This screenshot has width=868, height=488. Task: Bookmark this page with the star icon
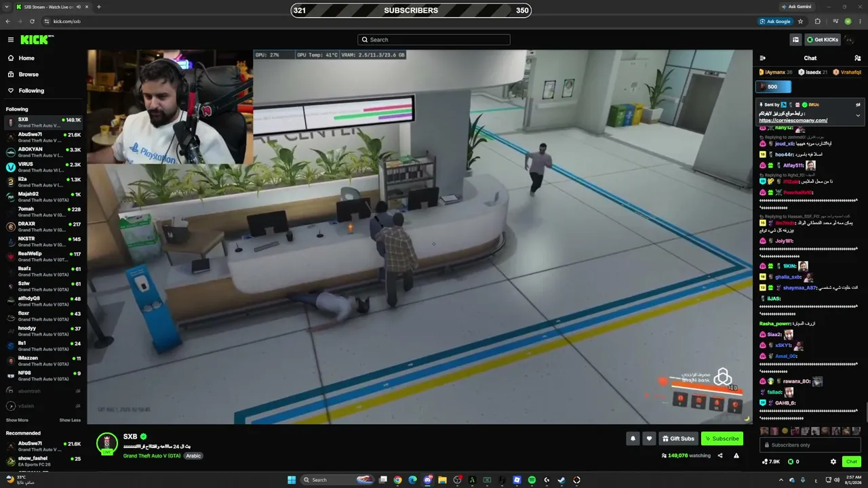[801, 22]
